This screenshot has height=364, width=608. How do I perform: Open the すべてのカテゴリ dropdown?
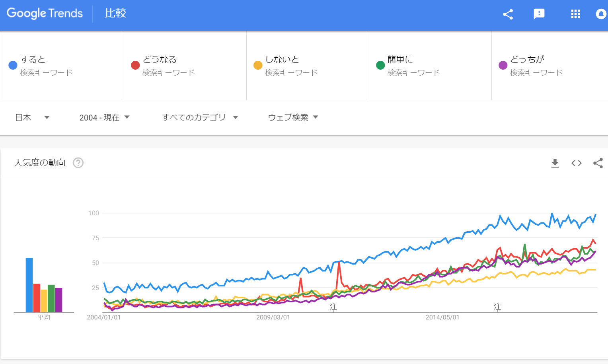(x=200, y=117)
